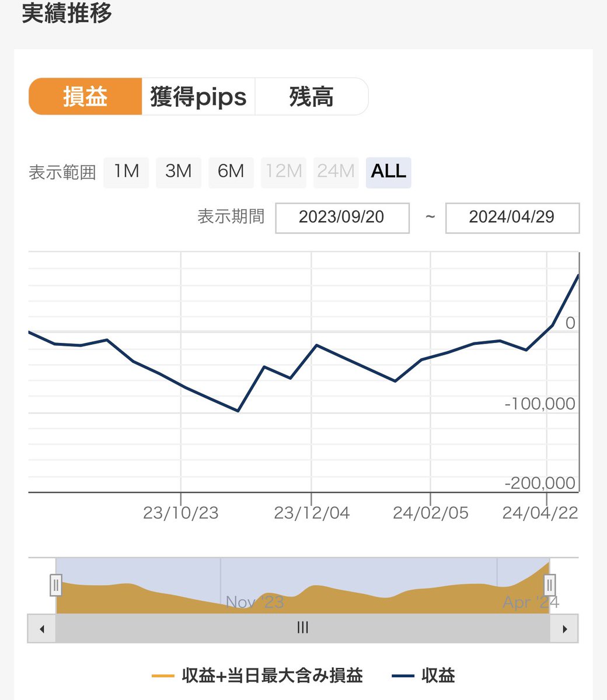Click the 表示期間 label

(231, 217)
